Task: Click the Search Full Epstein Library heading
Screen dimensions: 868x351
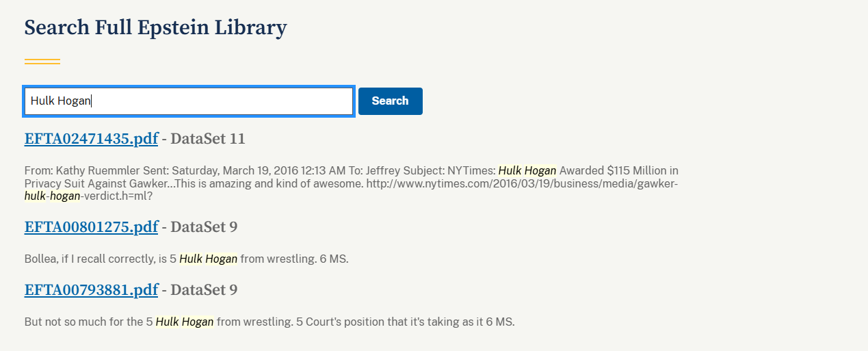Action: coord(155,27)
